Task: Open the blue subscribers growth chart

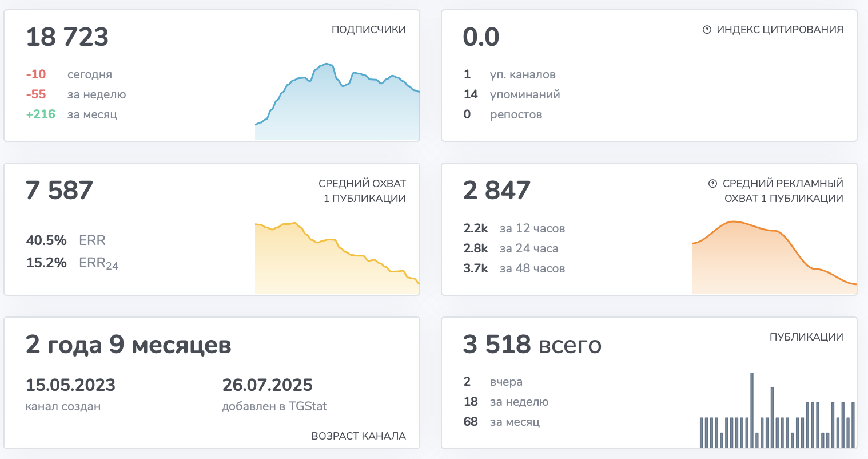Action: 337,103
